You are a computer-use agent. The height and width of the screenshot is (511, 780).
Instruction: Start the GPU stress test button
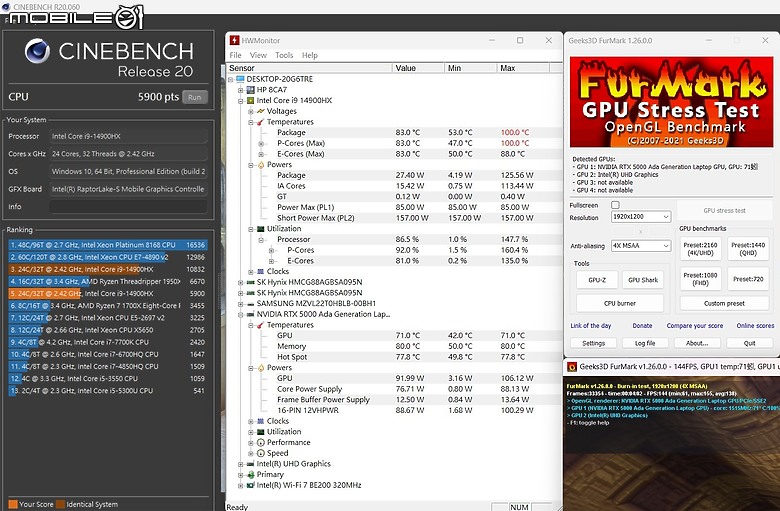(x=724, y=210)
